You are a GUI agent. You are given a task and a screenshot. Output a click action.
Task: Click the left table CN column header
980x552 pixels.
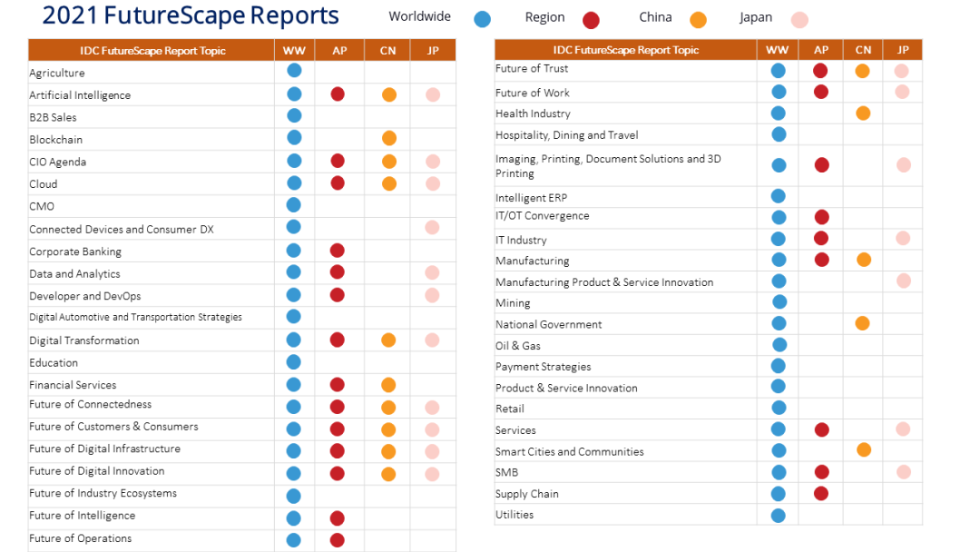point(387,51)
